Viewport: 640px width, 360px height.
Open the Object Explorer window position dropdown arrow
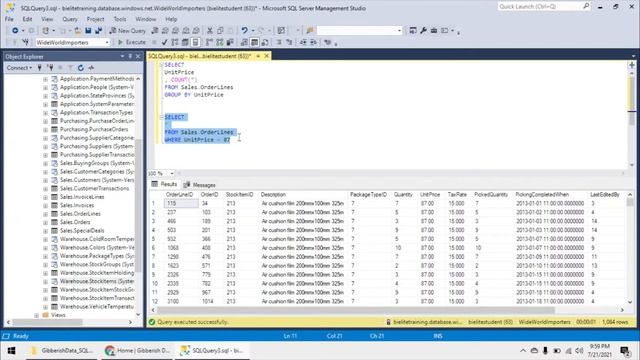pyautogui.click(x=122, y=56)
